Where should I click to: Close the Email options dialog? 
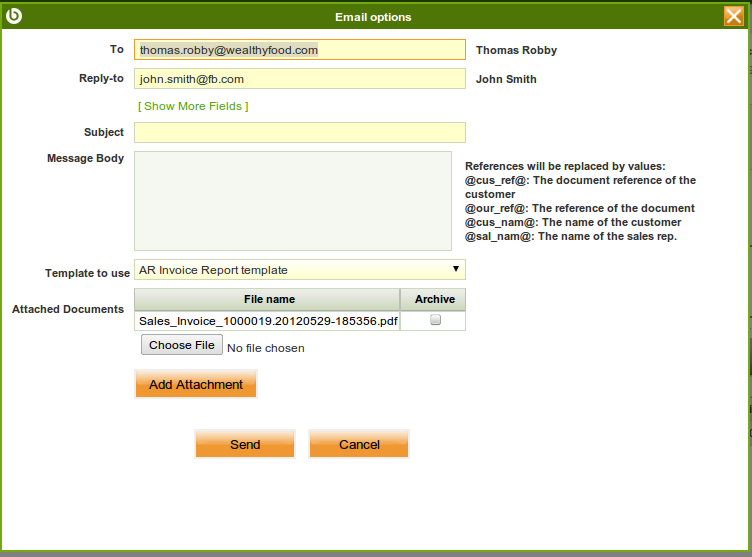click(733, 16)
